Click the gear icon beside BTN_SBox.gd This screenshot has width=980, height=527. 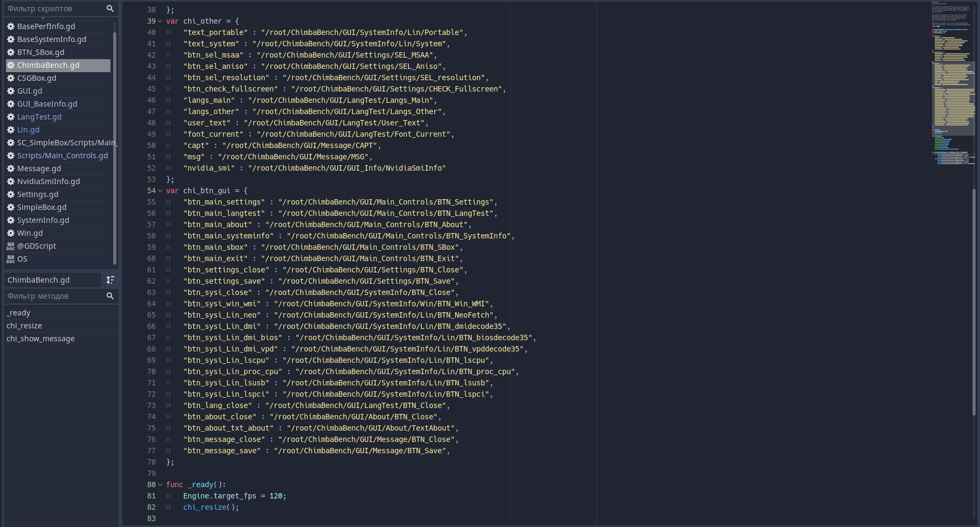point(11,52)
